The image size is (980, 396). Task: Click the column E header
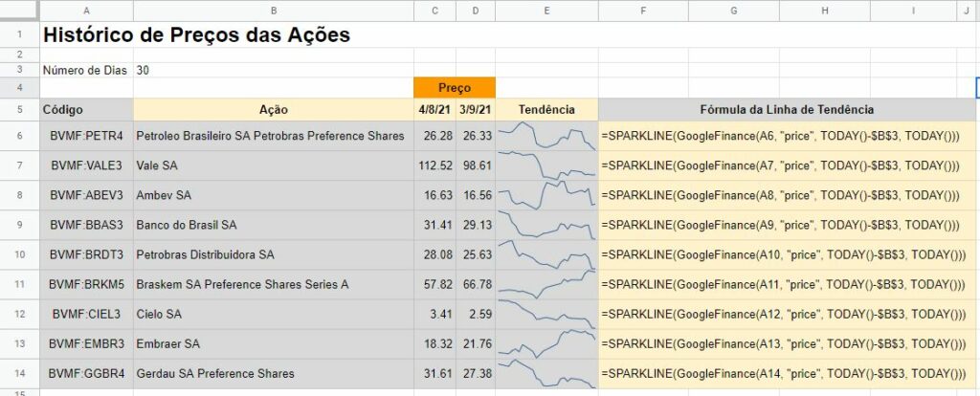546,11
